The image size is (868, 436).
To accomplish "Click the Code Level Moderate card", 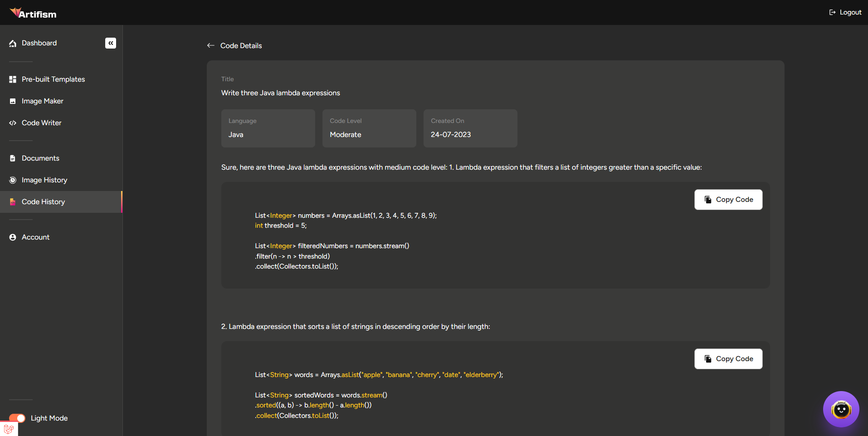I will tap(369, 128).
